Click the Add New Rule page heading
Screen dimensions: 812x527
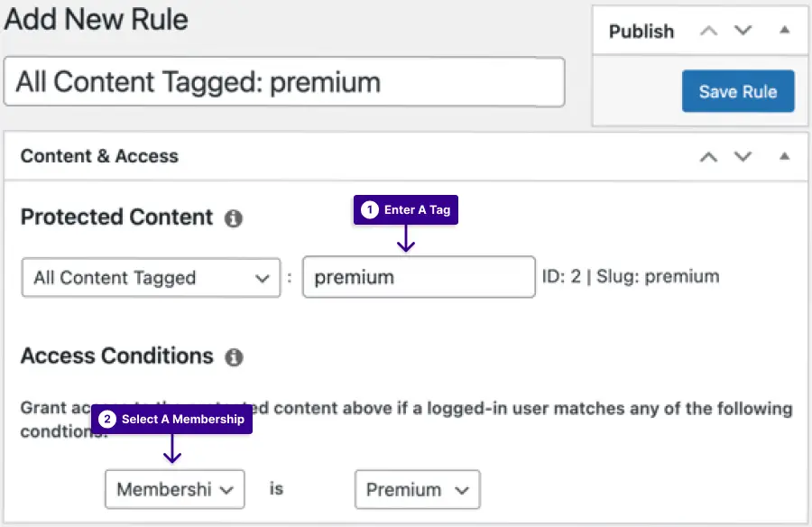coord(97,20)
